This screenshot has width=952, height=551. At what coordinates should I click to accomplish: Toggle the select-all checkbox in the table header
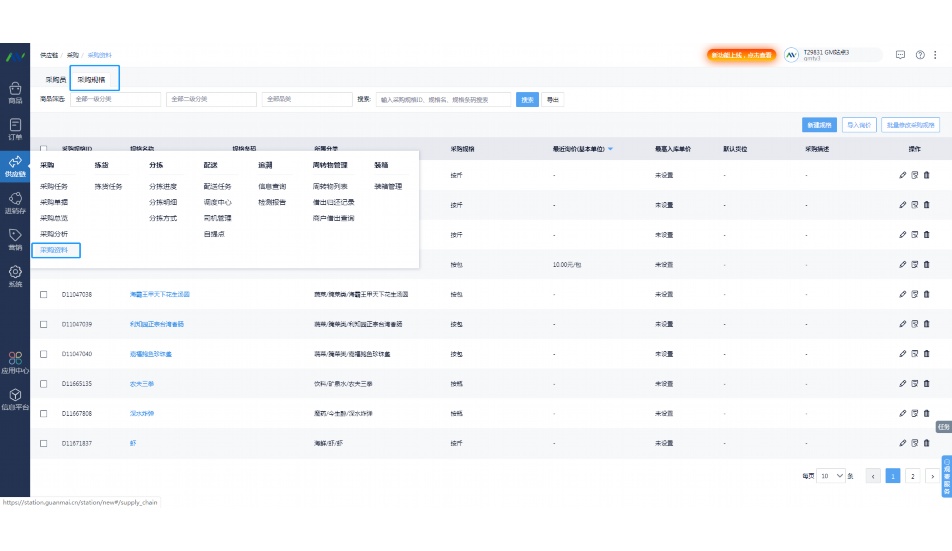pos(44,149)
